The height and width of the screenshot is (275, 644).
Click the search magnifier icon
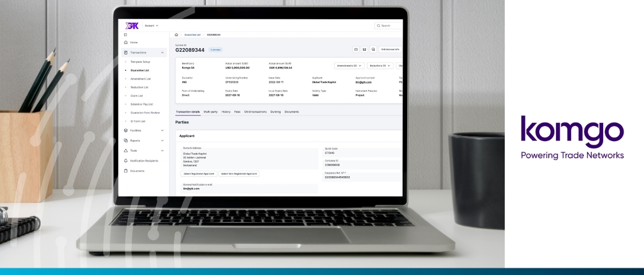click(379, 26)
